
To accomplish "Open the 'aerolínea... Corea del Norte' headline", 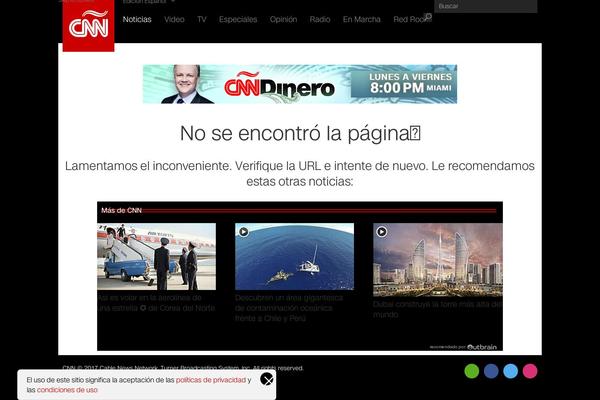I will [156, 303].
